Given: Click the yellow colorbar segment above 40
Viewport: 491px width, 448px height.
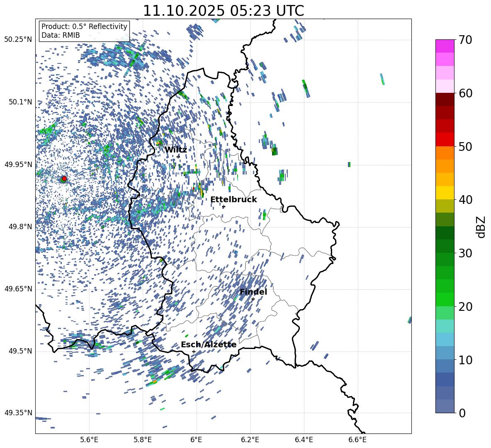Looking at the screenshot, I should (x=445, y=193).
